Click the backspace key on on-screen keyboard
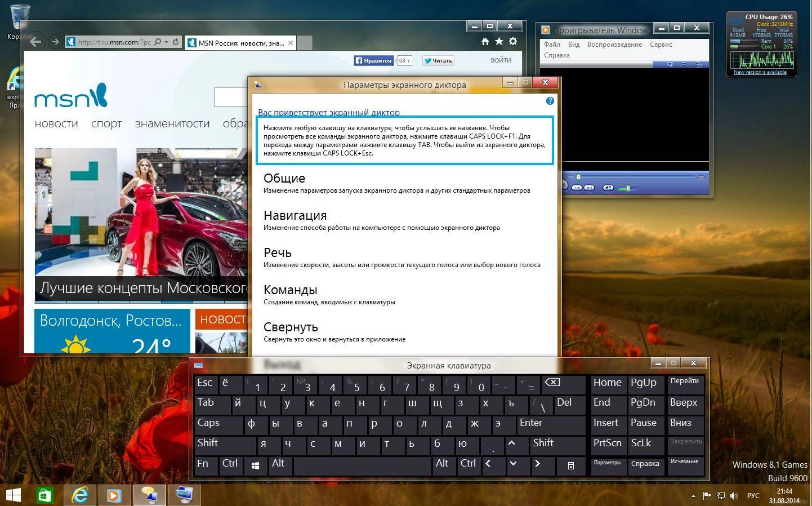The width and height of the screenshot is (812, 506). click(564, 384)
